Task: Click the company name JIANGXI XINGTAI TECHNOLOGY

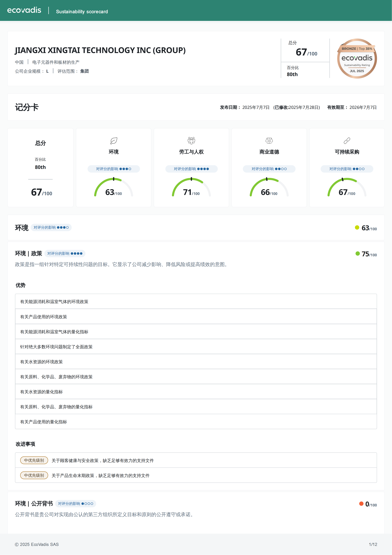Action: pos(100,50)
